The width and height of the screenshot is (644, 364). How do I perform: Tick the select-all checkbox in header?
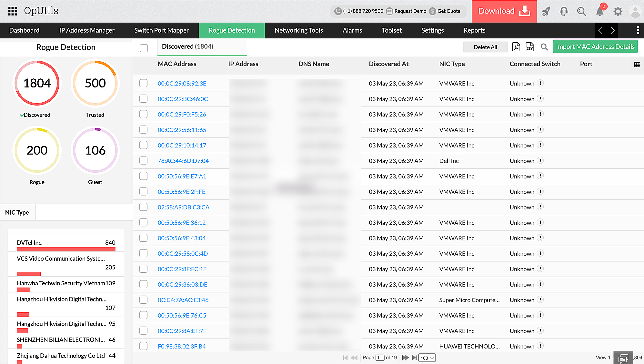[144, 48]
